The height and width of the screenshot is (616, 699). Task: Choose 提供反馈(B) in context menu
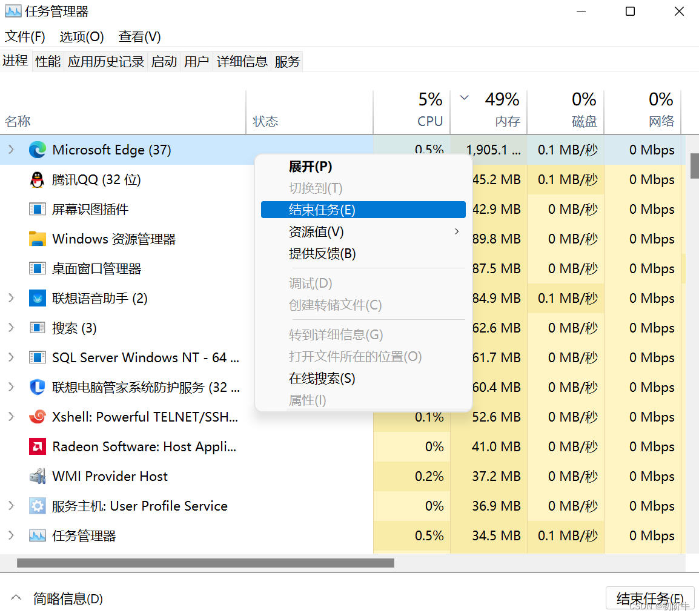363,254
